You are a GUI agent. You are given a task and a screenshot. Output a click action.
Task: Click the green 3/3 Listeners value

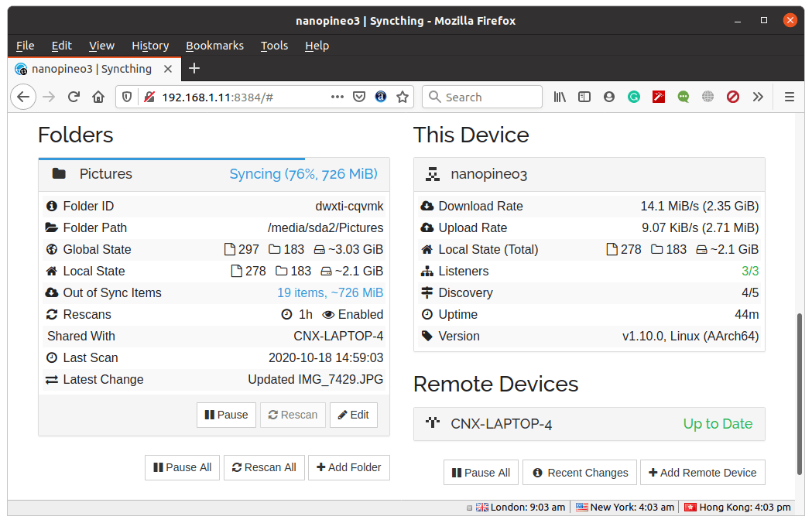pyautogui.click(x=750, y=271)
